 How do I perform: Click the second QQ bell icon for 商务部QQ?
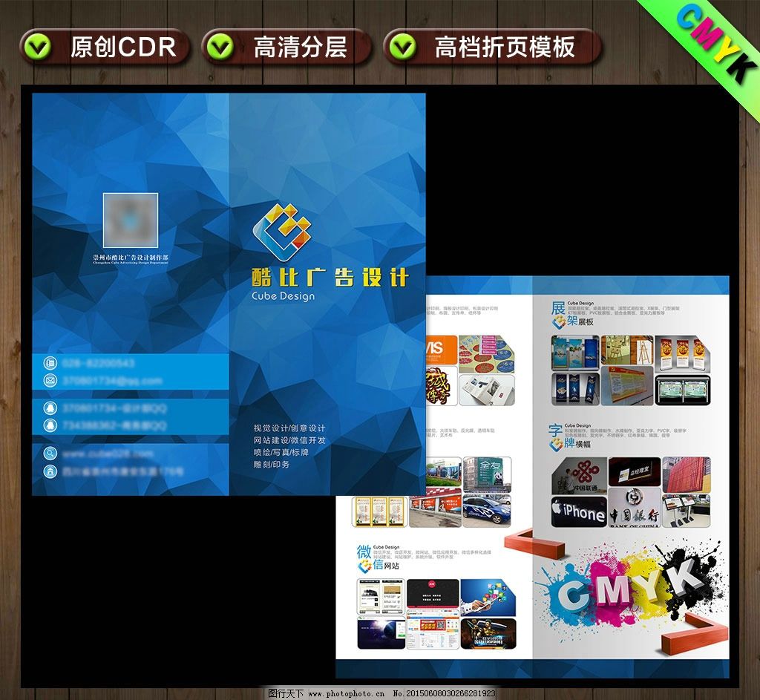point(50,425)
